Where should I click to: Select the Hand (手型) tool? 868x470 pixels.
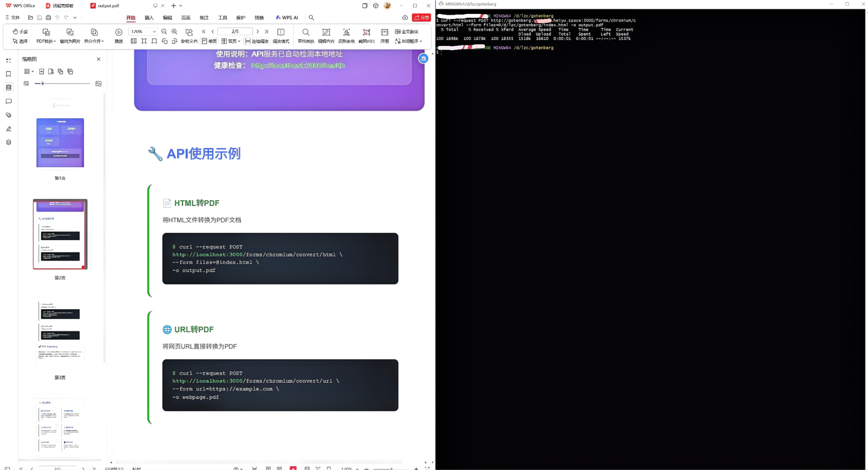click(x=20, y=32)
